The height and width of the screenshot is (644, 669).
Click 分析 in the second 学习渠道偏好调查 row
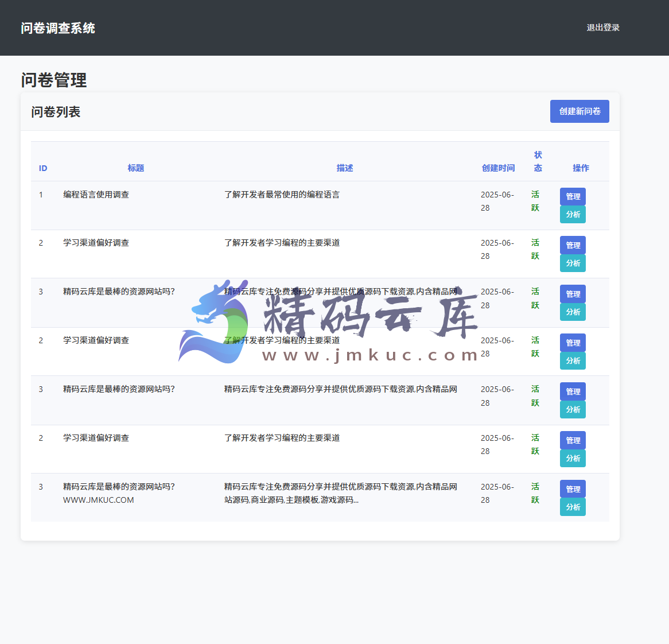click(x=573, y=360)
